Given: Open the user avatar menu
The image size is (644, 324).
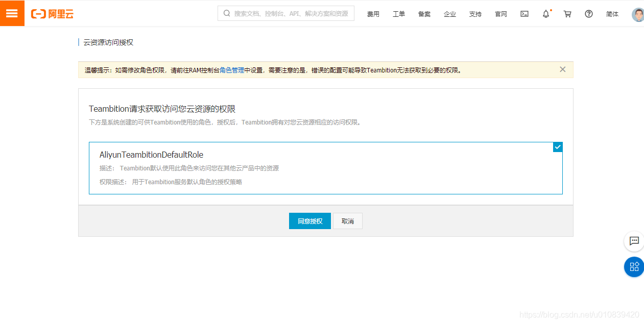Looking at the screenshot, I should [638, 14].
